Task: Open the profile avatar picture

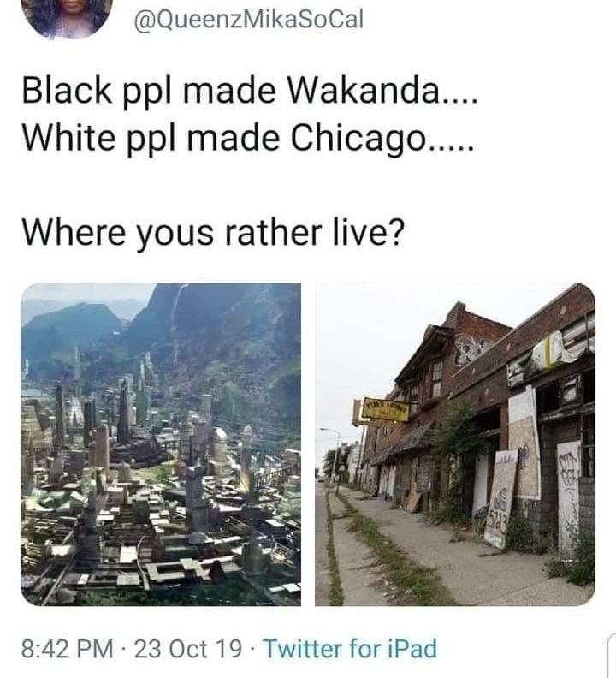Action: [x=67, y=15]
